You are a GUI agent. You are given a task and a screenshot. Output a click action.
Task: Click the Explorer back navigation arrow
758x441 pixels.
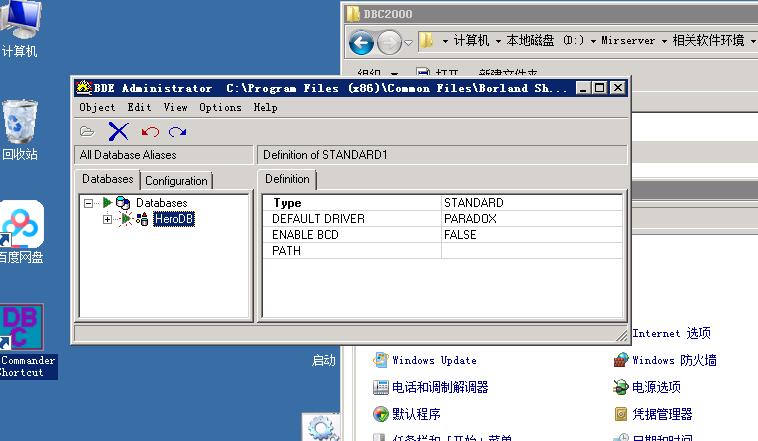point(361,42)
